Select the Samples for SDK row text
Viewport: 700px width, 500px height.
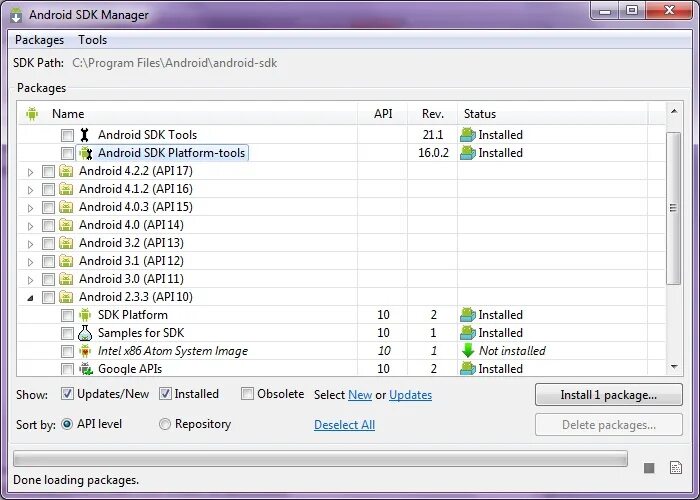click(141, 333)
